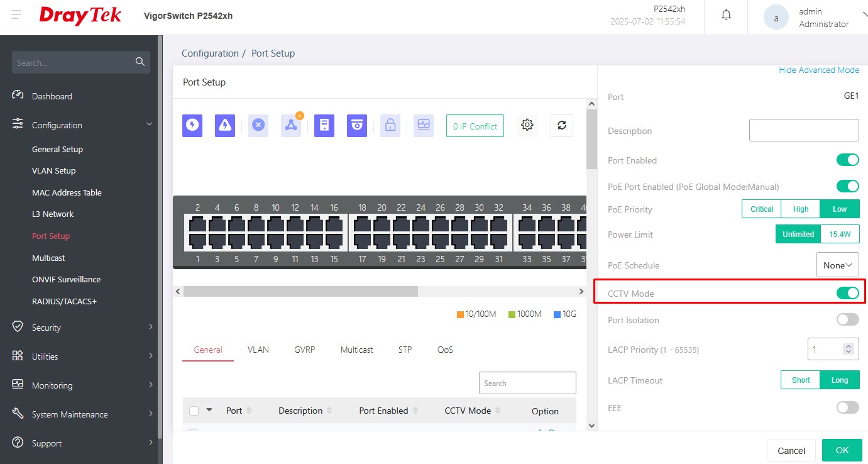Click the OK button
This screenshot has height=464, width=868.
[842, 450]
